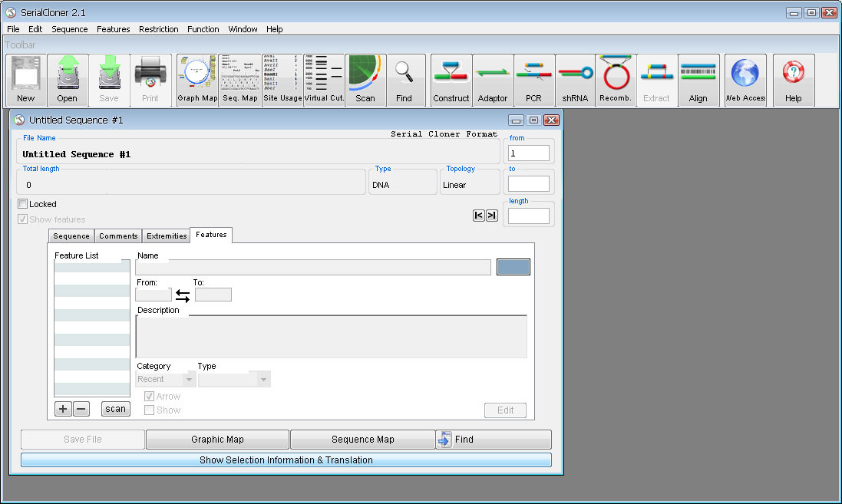The image size is (842, 504).
Task: Open the Features menu
Action: click(114, 29)
